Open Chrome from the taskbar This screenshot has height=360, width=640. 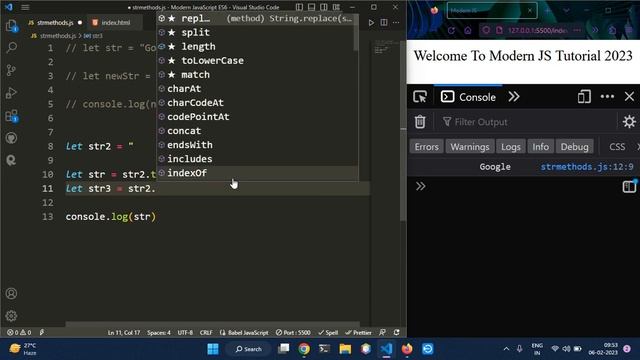coord(304,349)
